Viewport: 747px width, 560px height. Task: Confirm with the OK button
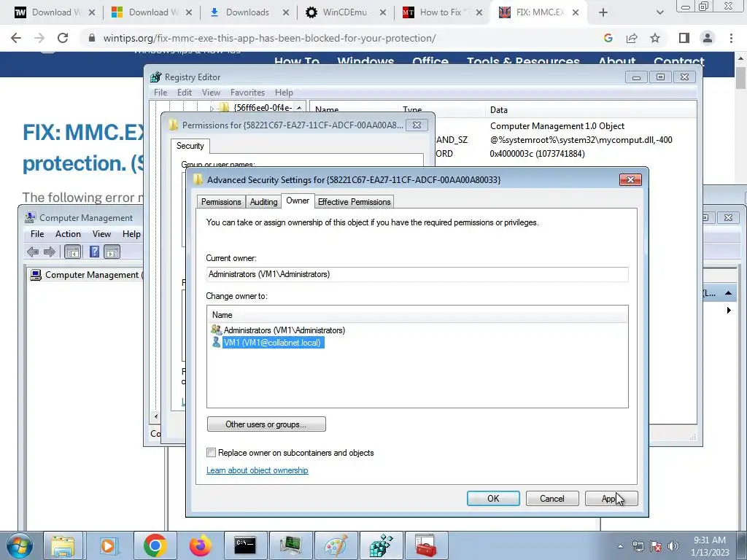[493, 498]
